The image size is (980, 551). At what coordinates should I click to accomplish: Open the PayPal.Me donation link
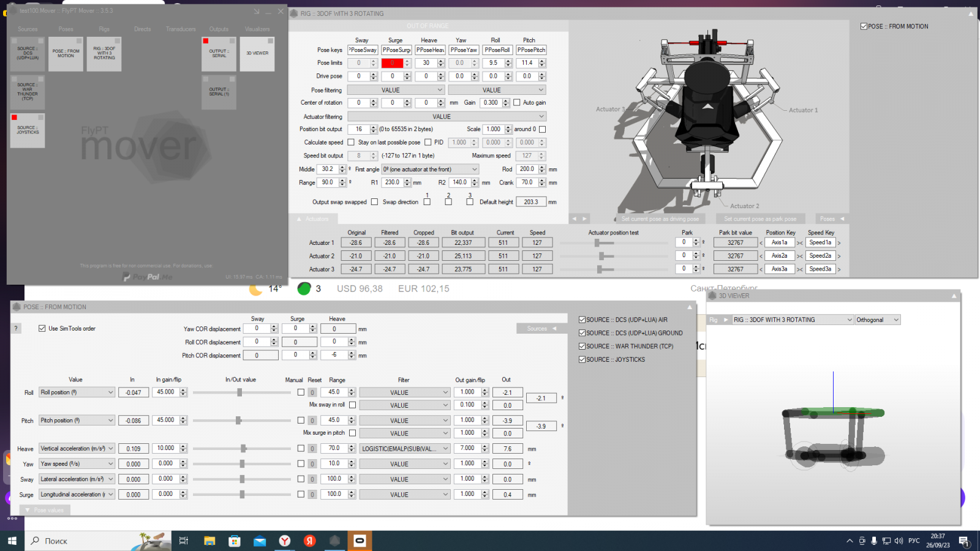[x=148, y=277]
